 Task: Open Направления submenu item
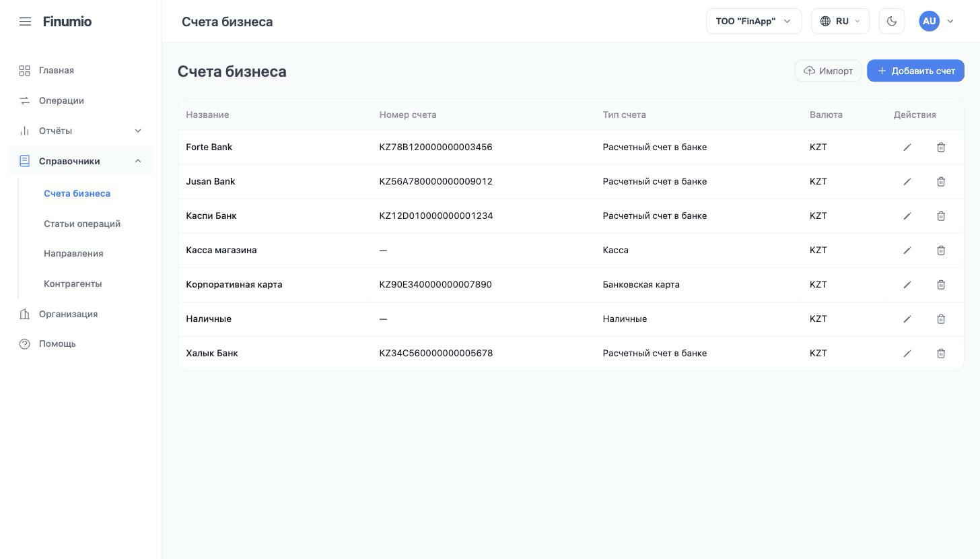pyautogui.click(x=73, y=254)
